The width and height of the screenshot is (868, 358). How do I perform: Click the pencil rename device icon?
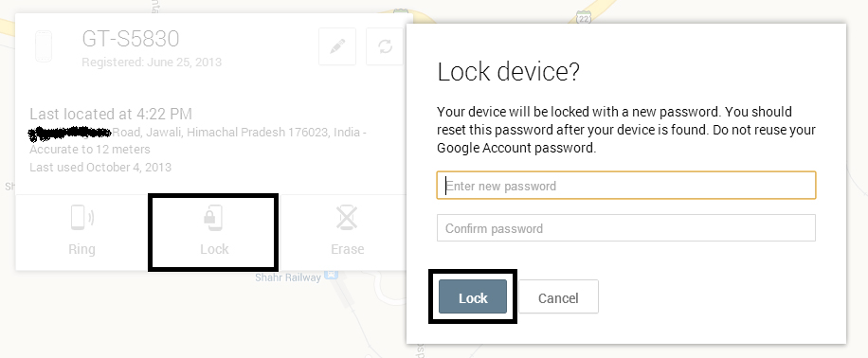click(337, 46)
